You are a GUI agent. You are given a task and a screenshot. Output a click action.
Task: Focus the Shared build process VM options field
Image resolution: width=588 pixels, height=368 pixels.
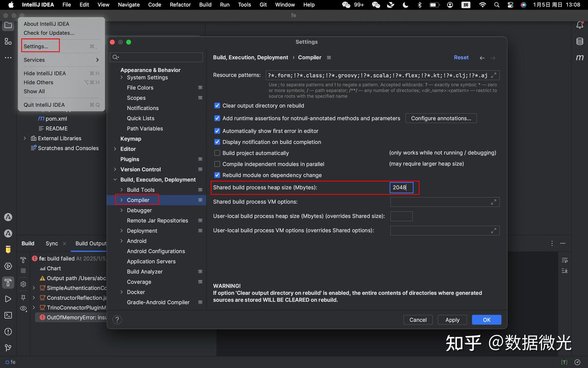point(445,202)
